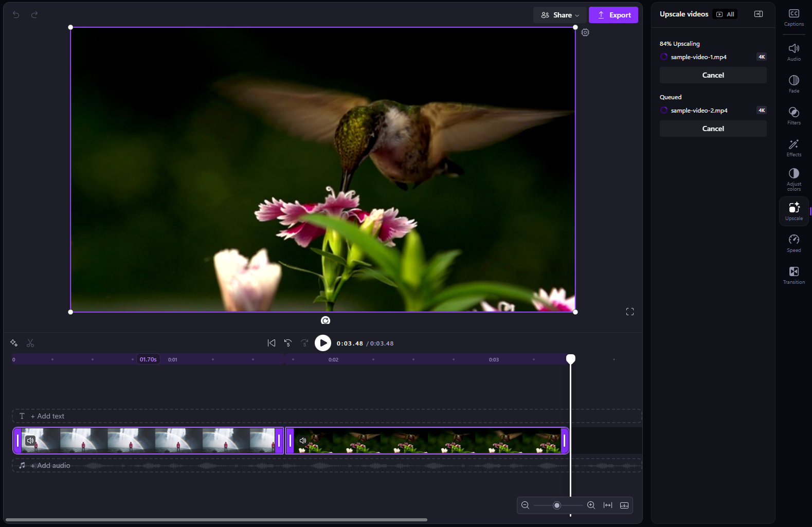
Task: Click the top-left preview resize handle
Action: click(x=70, y=27)
